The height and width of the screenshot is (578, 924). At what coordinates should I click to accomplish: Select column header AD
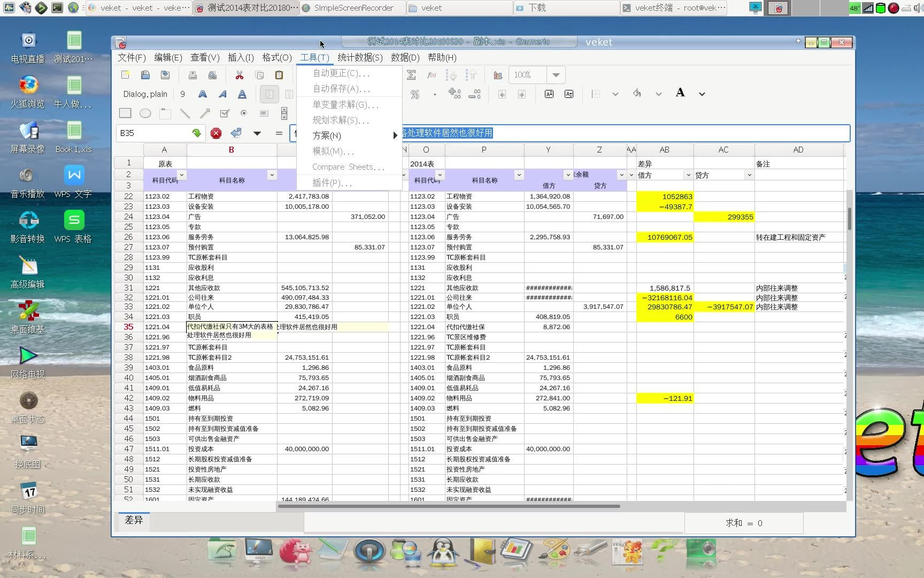pos(798,150)
